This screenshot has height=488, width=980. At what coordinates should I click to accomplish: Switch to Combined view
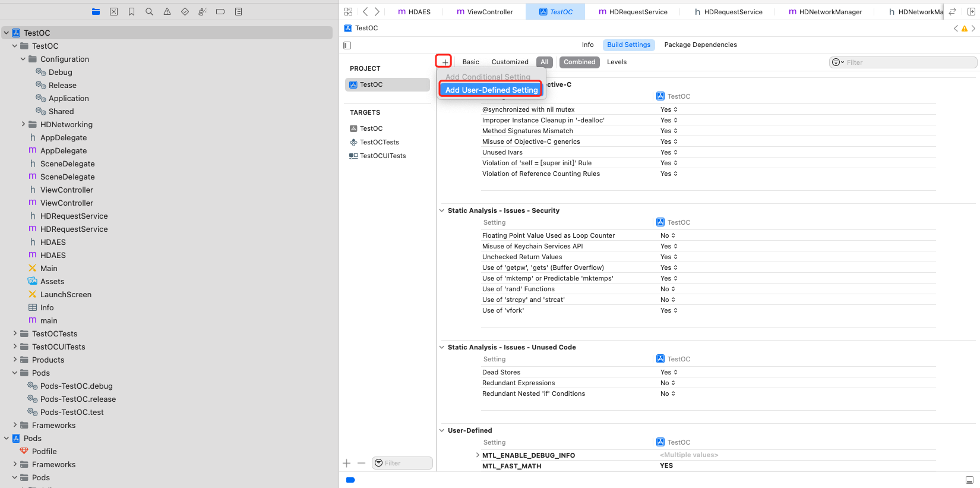[x=579, y=62]
